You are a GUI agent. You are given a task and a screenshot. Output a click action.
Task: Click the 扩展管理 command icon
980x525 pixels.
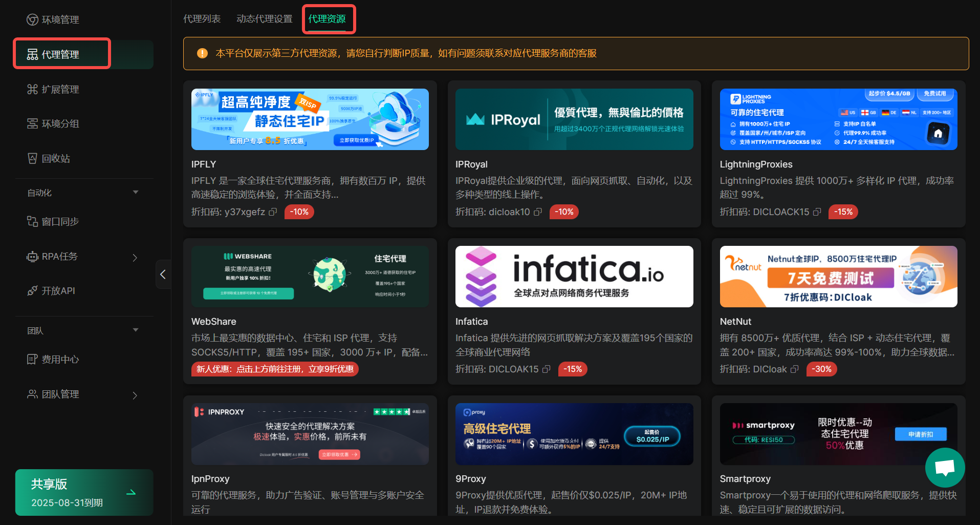tap(32, 89)
